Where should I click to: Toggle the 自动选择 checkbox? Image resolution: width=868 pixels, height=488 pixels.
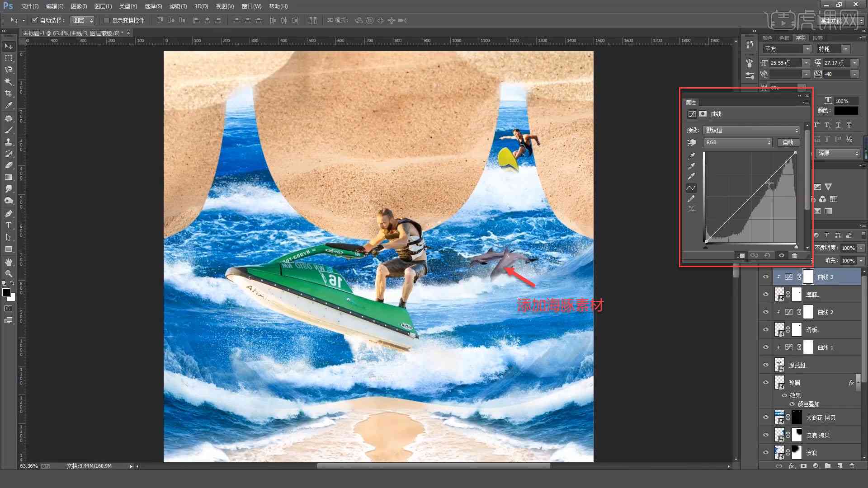[x=34, y=20]
